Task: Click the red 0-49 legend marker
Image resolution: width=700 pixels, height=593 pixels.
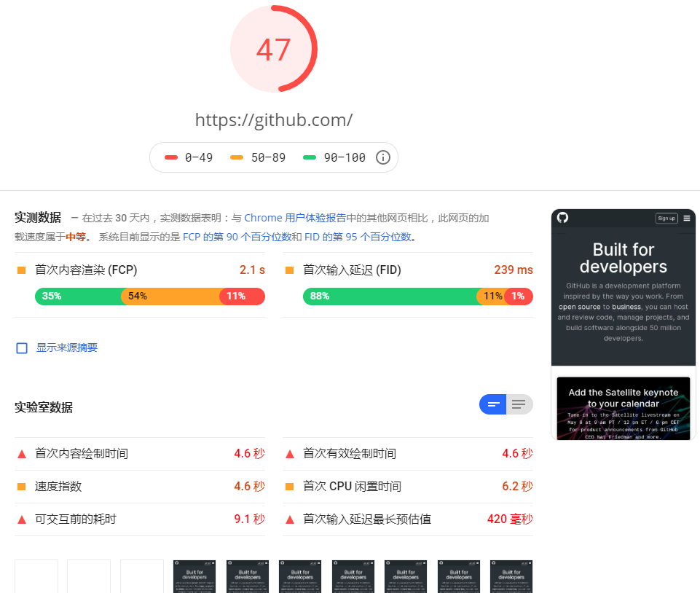Action: (x=171, y=157)
